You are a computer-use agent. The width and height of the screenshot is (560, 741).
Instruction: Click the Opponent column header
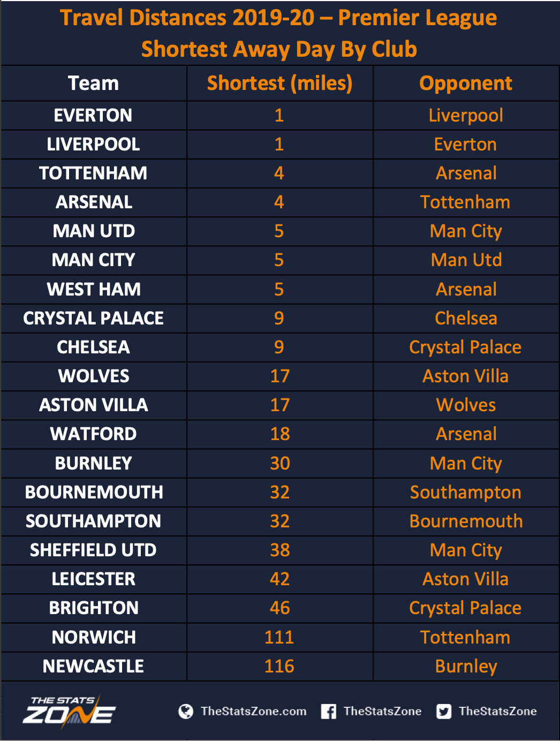(x=466, y=84)
